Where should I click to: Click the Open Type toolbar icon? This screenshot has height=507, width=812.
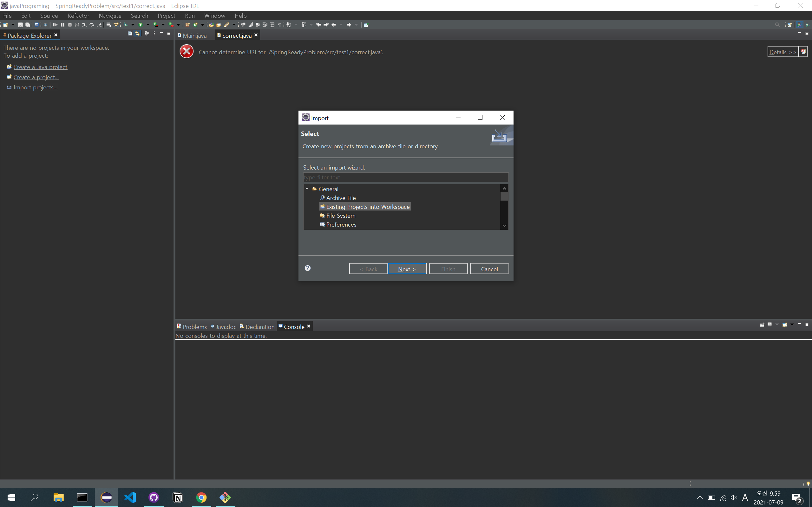click(x=211, y=25)
